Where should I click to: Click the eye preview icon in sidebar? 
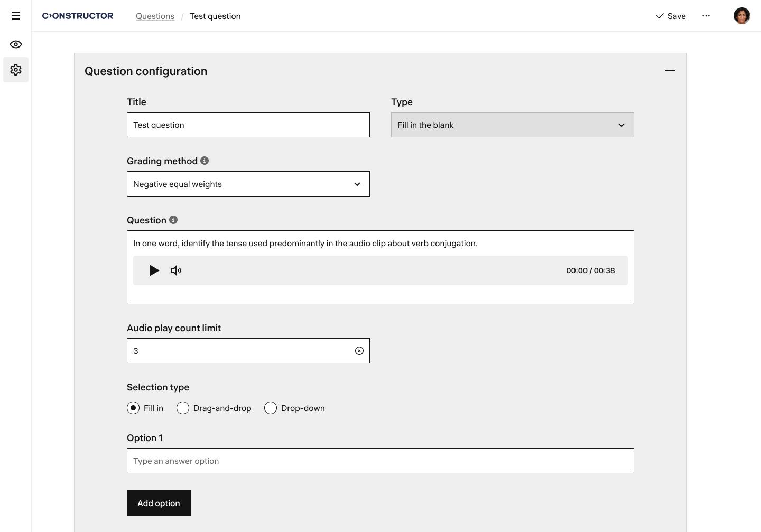point(16,44)
